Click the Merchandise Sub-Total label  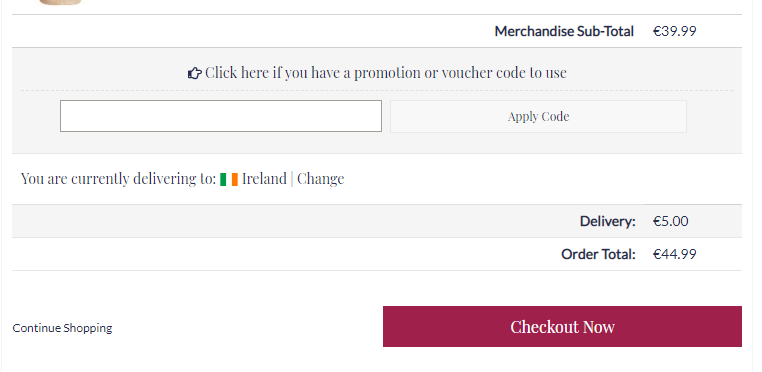(x=564, y=31)
